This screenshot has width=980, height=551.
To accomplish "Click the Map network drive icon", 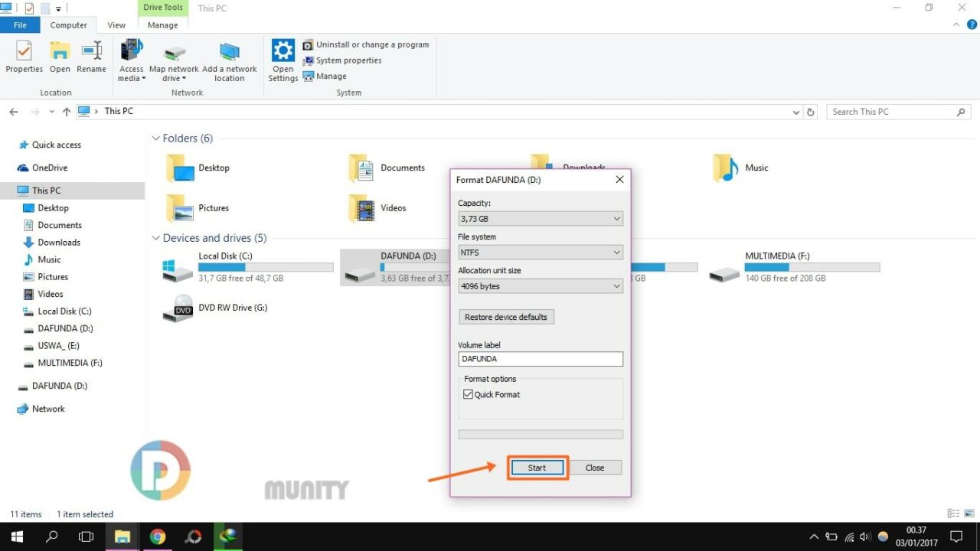I will [x=174, y=53].
